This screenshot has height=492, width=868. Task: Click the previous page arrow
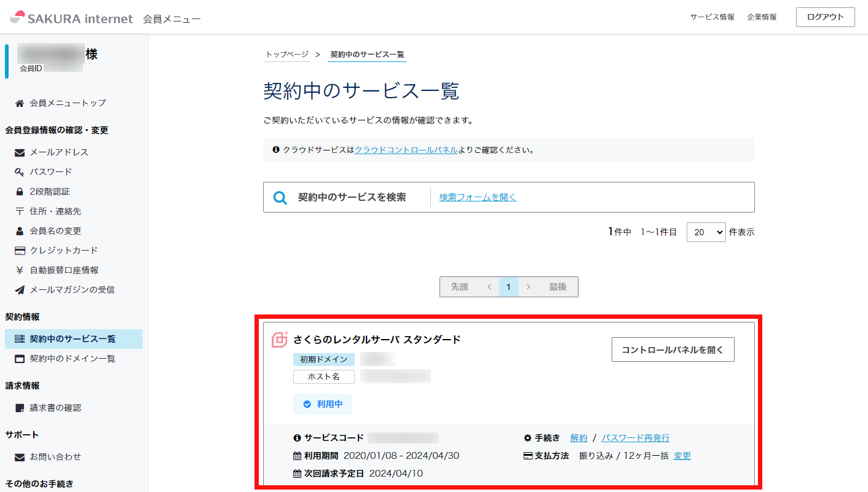point(489,287)
